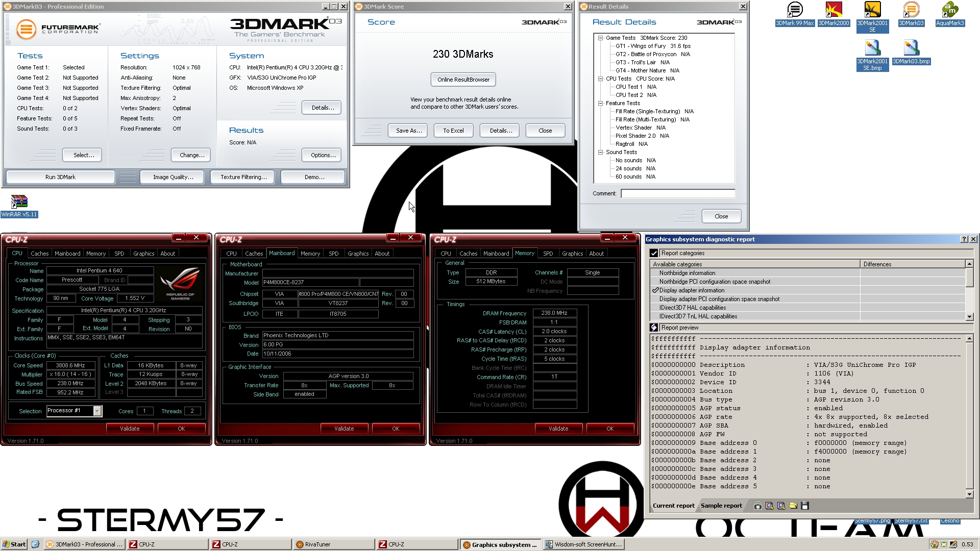980x551 pixels.
Task: Click the floppy disk save report icon
Action: point(805,506)
